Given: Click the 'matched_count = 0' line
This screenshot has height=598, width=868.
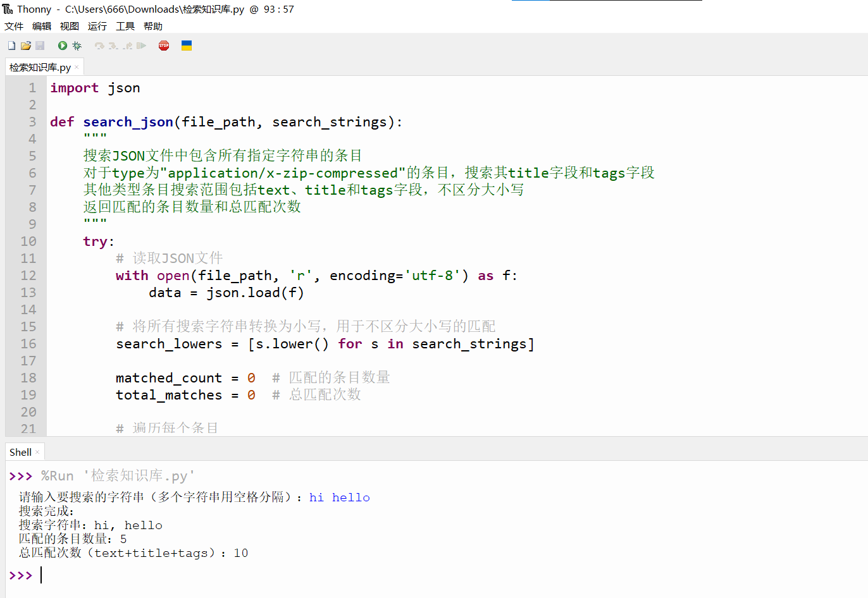Looking at the screenshot, I should pos(185,378).
